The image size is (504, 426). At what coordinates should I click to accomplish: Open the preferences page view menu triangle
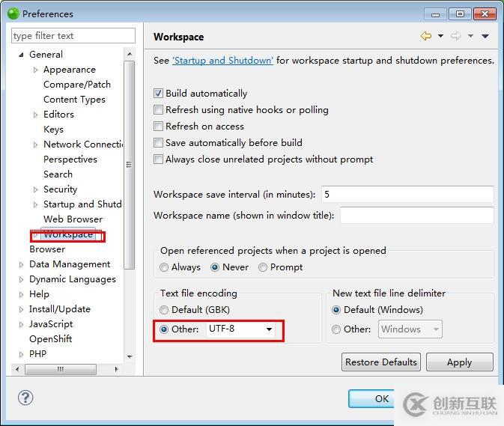tap(485, 36)
